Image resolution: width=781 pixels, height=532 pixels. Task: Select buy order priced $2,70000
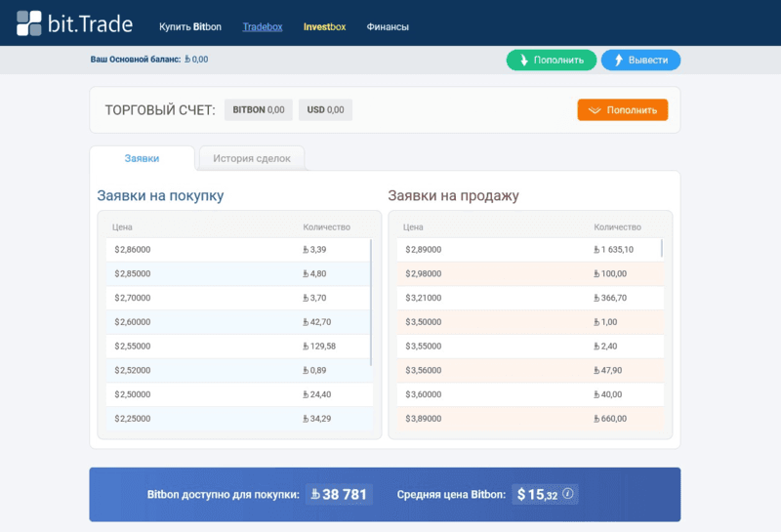(237, 298)
